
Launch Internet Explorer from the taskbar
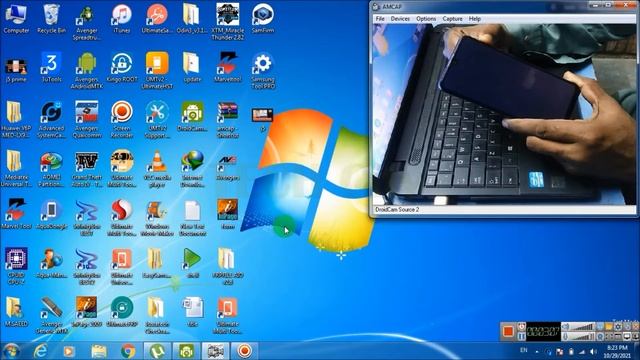[x=40, y=351]
